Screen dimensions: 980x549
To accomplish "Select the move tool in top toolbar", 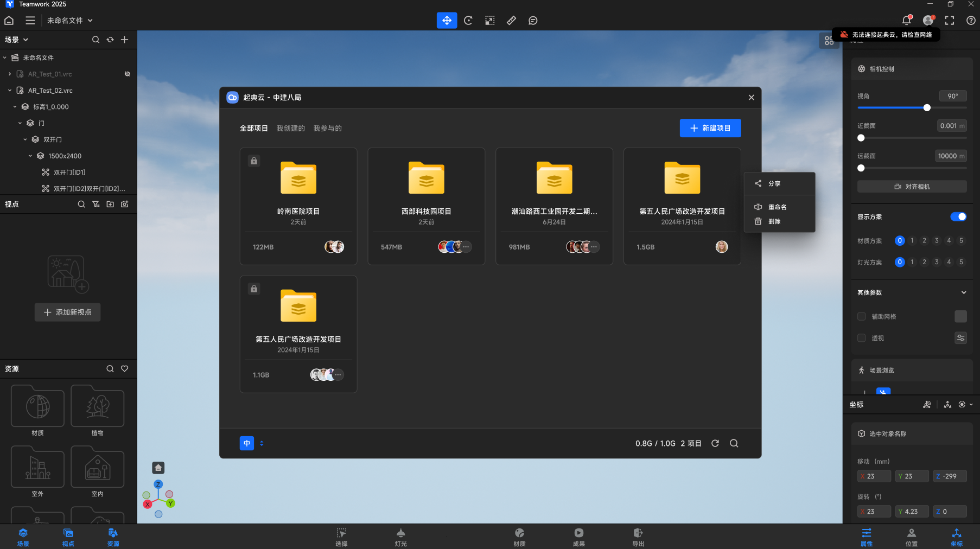I will [447, 21].
